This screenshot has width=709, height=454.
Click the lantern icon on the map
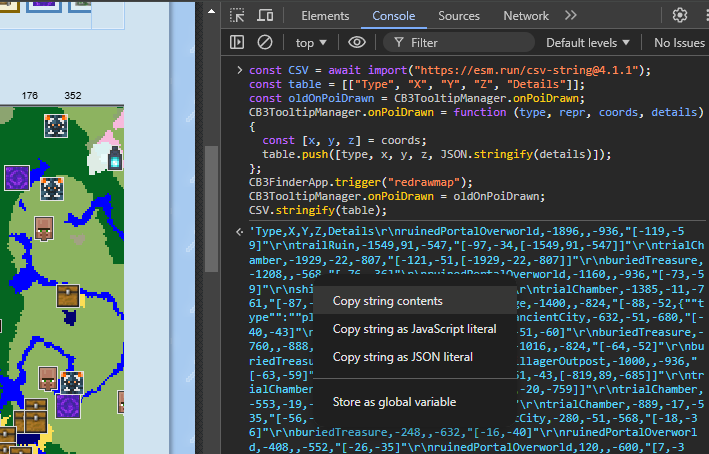tap(115, 157)
